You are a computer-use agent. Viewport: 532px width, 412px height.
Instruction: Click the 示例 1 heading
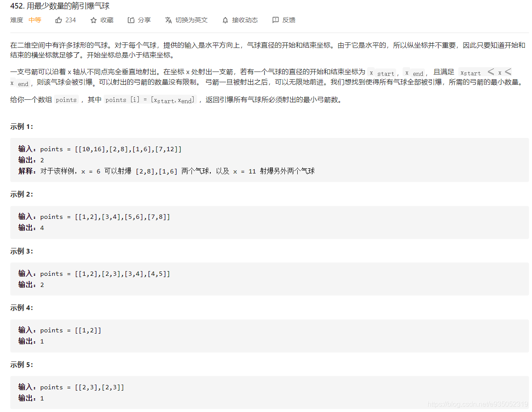22,127
